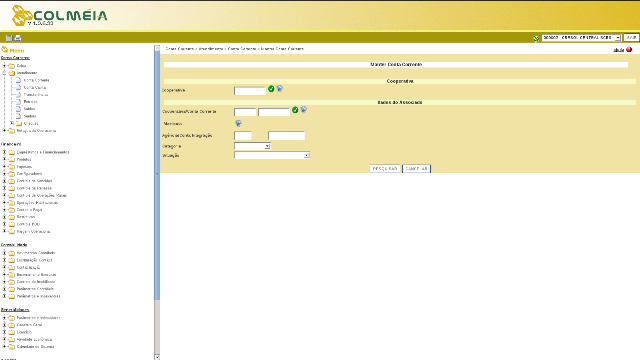This screenshot has height=360, width=640.
Task: Click the yellow Menu icon at sidebar top
Action: pos(4,50)
